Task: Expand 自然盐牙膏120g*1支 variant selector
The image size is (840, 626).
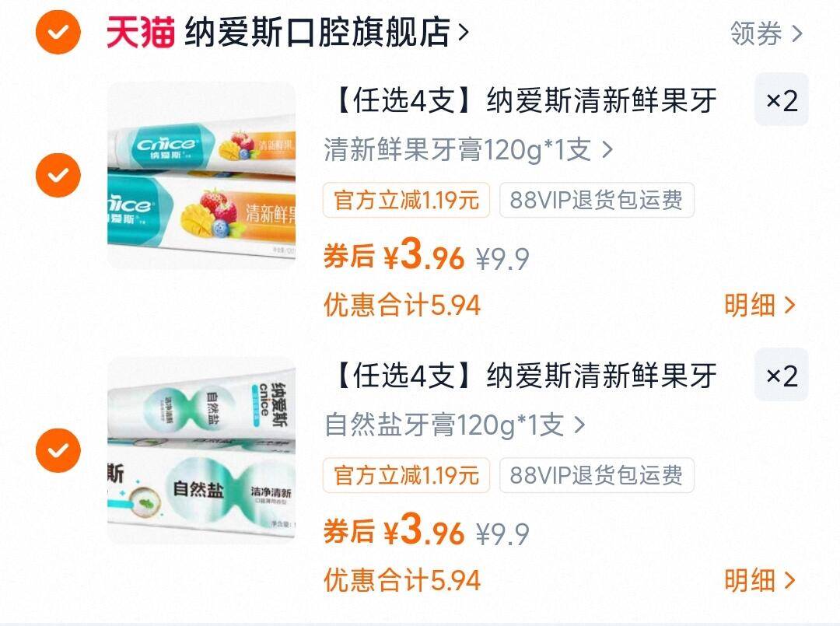Action: 455,425
